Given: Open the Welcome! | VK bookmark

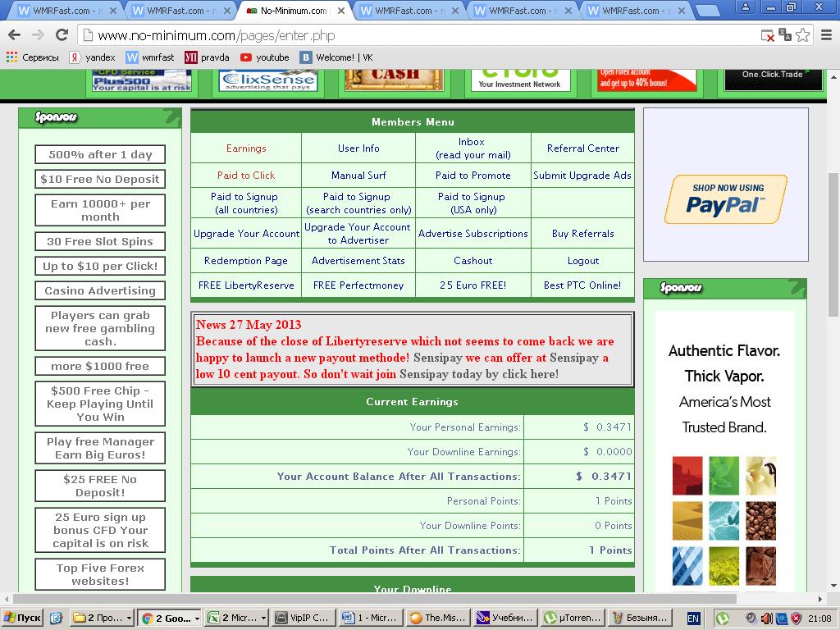Looking at the screenshot, I should point(336,57).
